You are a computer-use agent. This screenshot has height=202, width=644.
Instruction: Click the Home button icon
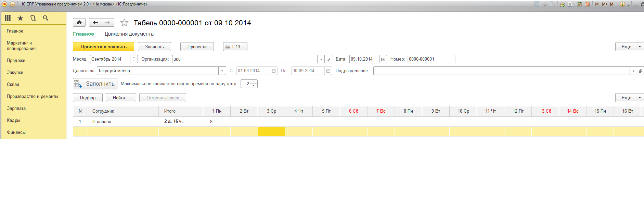pyautogui.click(x=79, y=23)
